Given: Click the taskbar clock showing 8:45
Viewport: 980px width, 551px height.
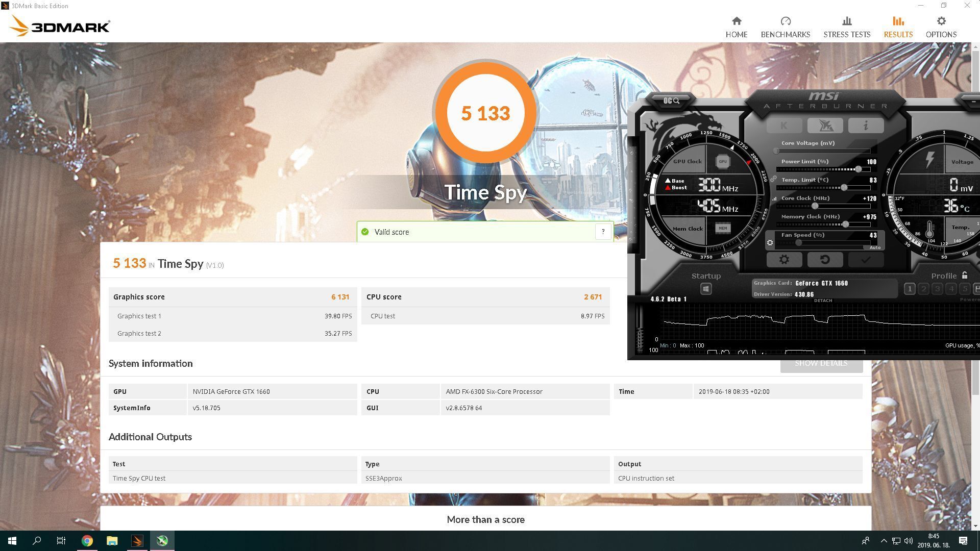Looking at the screenshot, I should click(x=933, y=541).
